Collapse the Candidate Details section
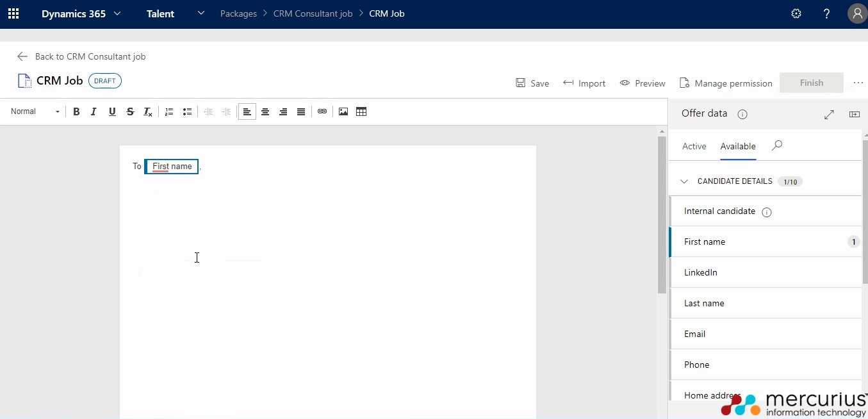This screenshot has height=419, width=868. click(x=684, y=181)
